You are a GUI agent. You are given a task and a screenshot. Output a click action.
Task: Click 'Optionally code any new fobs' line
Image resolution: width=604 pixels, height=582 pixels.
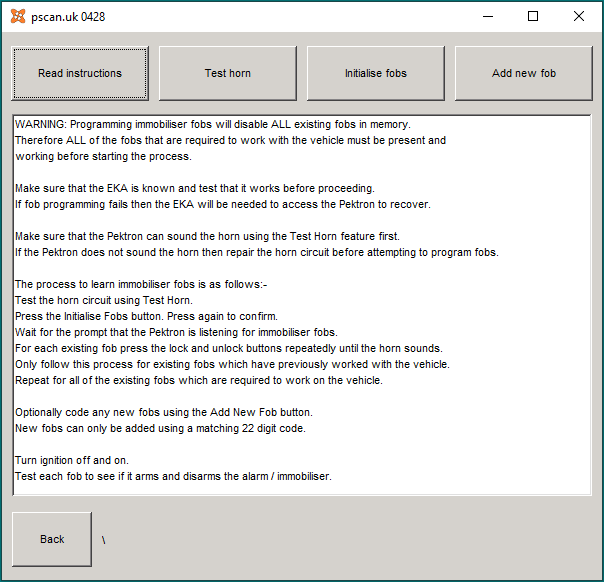pyautogui.click(x=164, y=412)
